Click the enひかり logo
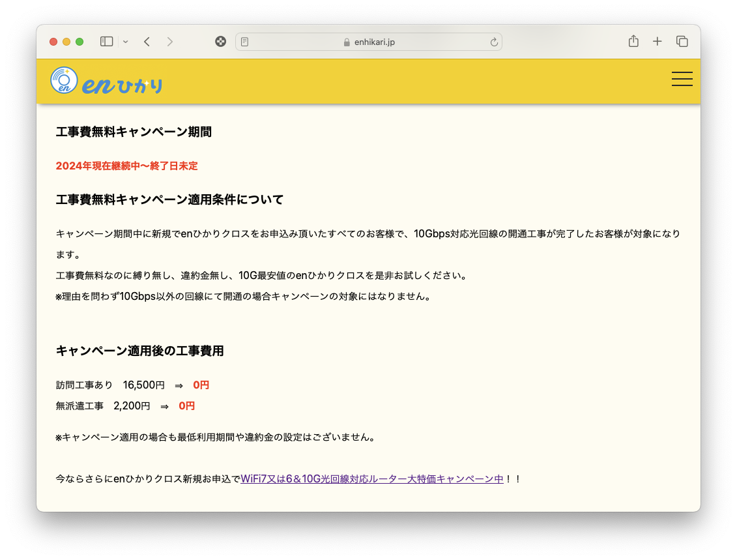 coord(107,81)
